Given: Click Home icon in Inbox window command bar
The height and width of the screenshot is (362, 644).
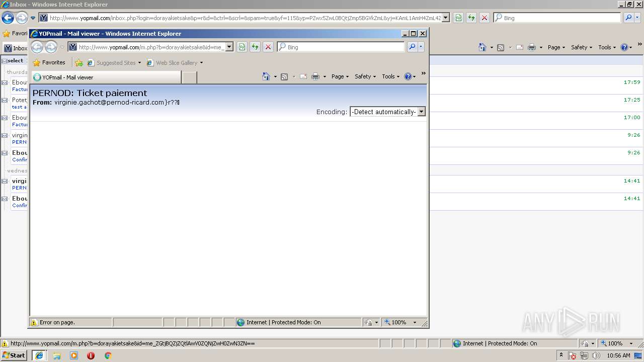Looking at the screenshot, I should [482, 47].
